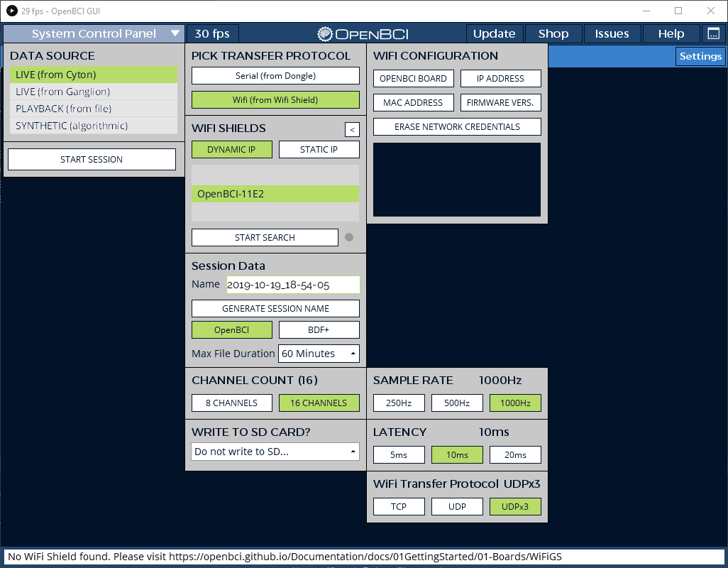Select TCP WiFi transfer protocol
This screenshot has width=728, height=568.
click(398, 506)
